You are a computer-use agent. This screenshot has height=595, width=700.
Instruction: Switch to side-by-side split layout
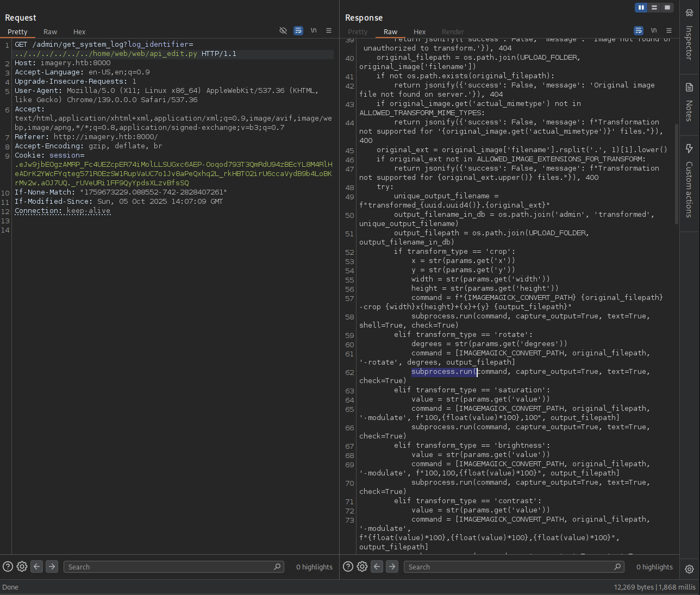pos(641,8)
